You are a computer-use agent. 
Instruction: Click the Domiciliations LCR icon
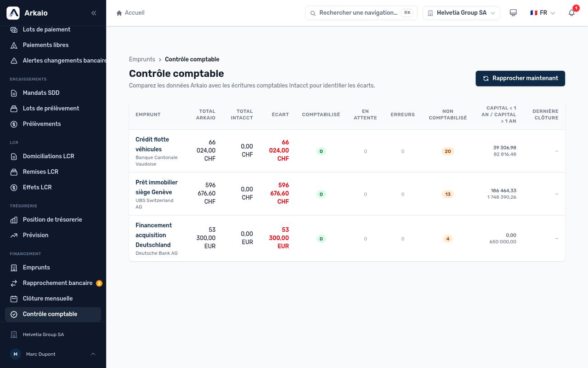[14, 156]
